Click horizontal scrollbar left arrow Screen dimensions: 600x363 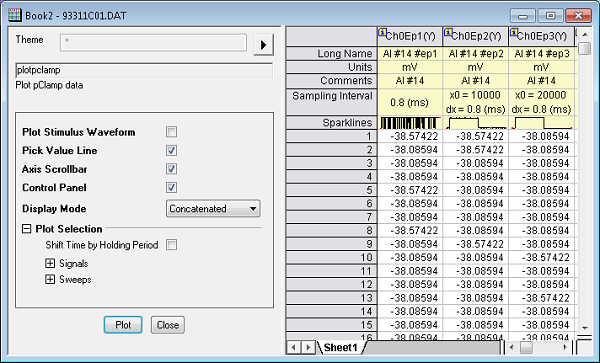pos(513,347)
